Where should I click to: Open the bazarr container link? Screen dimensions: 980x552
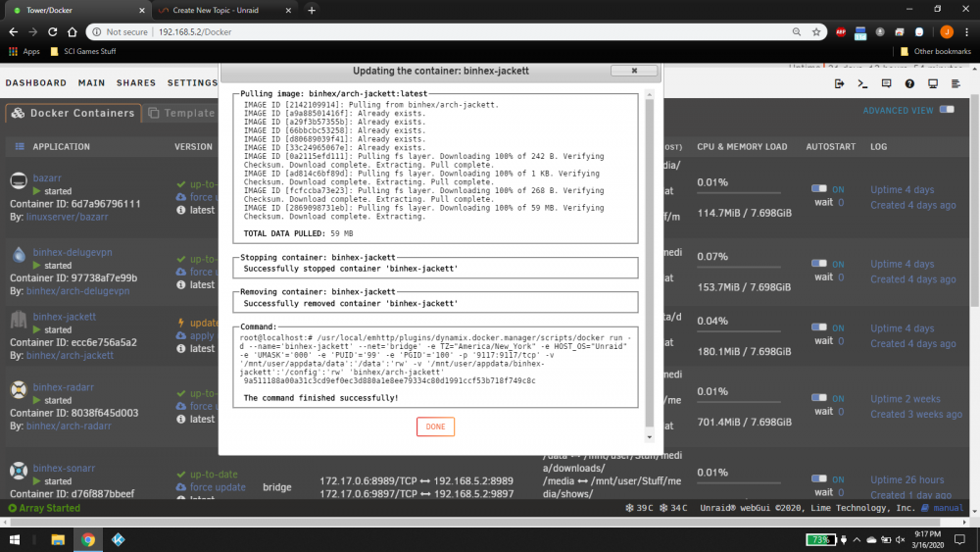pos(47,178)
